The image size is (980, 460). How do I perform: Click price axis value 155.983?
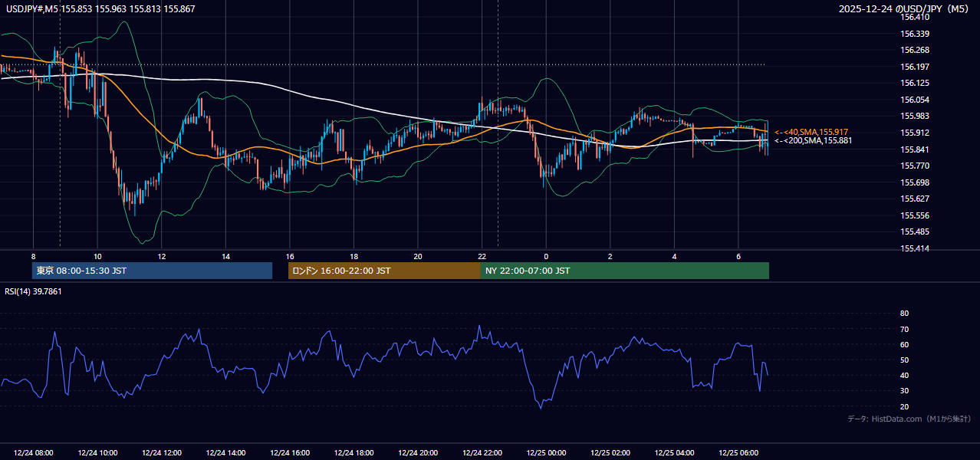pyautogui.click(x=916, y=116)
